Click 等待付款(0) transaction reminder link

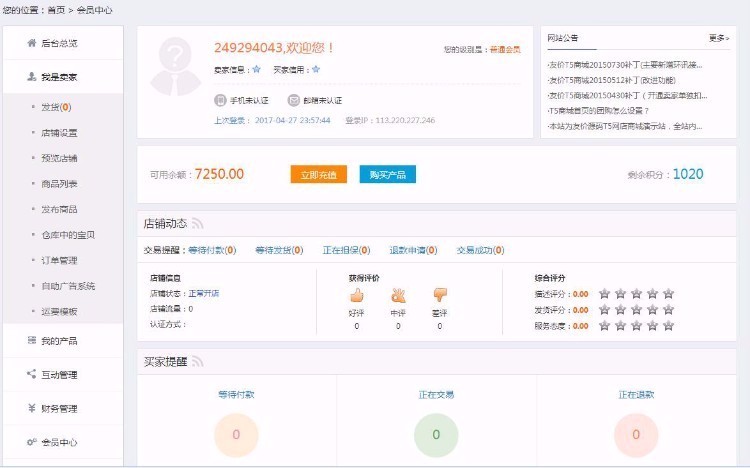click(212, 250)
